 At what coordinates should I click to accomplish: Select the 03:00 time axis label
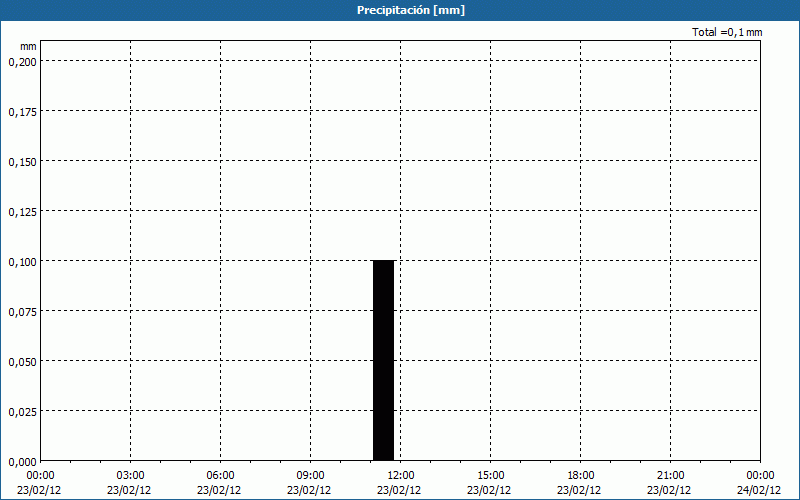tap(130, 475)
